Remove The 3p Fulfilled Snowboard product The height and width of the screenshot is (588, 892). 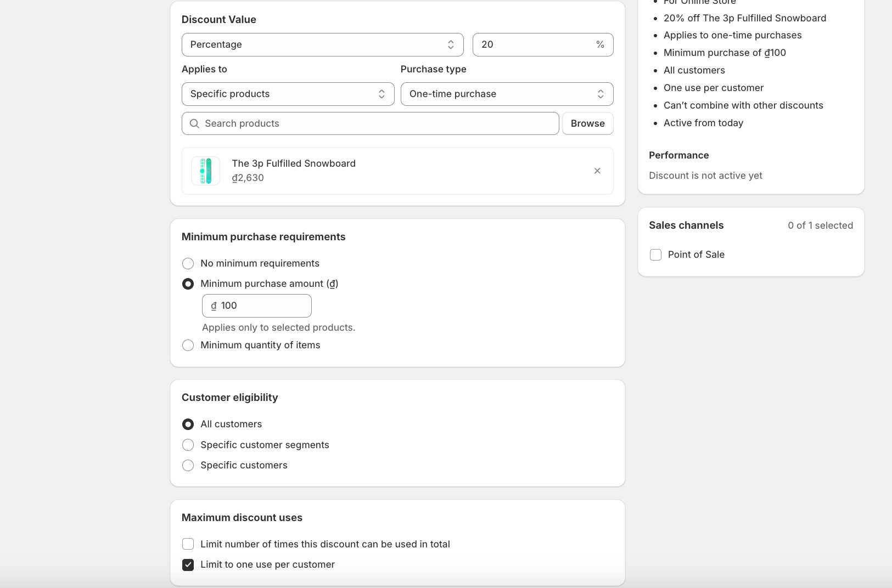(597, 171)
